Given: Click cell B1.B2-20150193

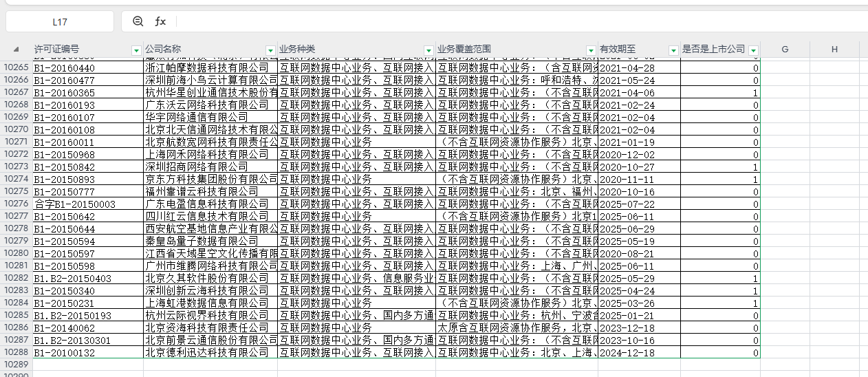Looking at the screenshot, I should 88,316.
